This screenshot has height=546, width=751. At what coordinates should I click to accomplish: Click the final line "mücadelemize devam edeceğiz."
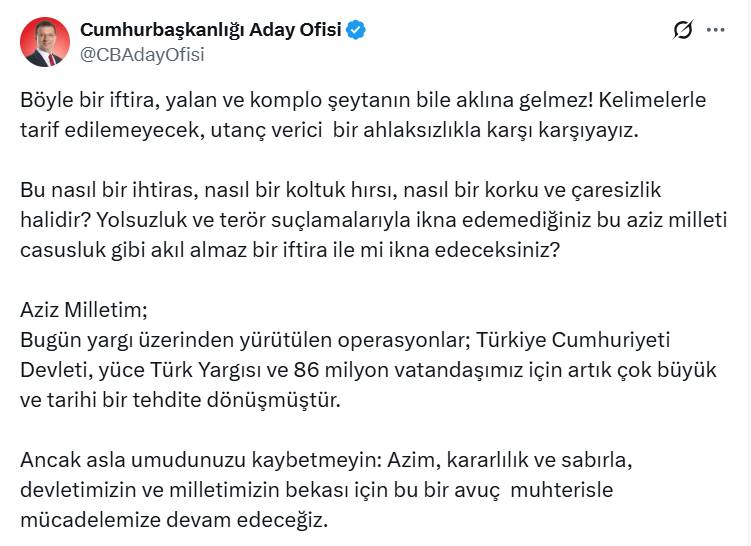click(x=174, y=520)
